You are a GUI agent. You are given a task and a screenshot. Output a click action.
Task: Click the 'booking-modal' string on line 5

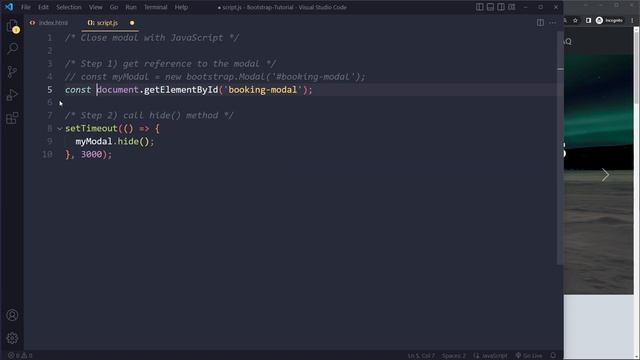click(262, 90)
